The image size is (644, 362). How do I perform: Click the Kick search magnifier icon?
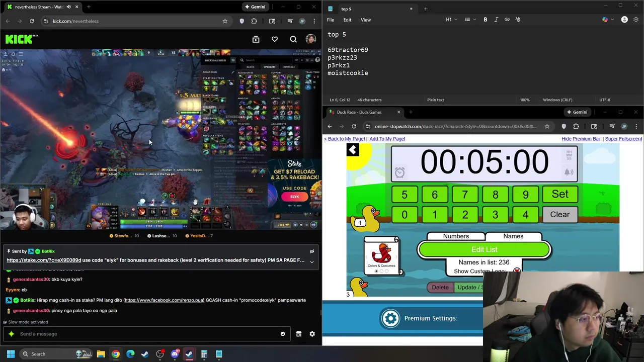tap(293, 39)
